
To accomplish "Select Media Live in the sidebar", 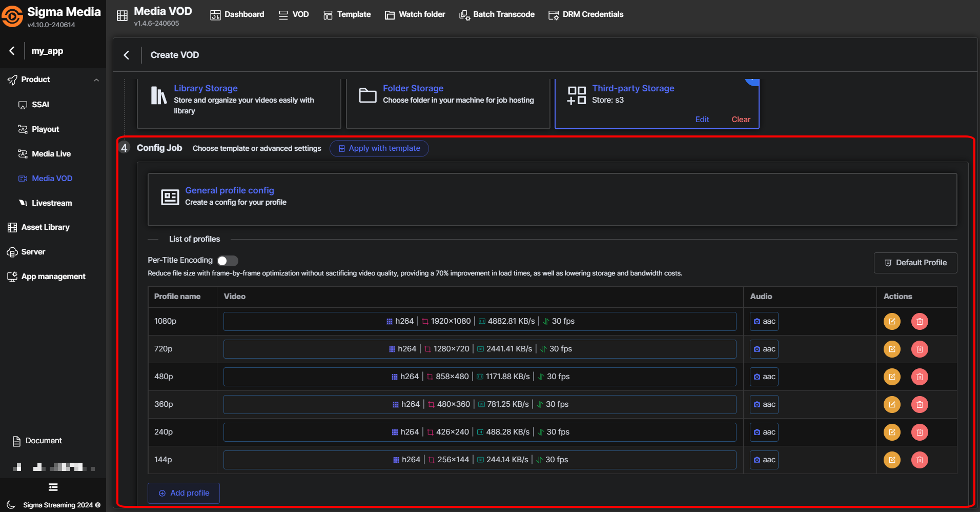I will pyautogui.click(x=51, y=154).
